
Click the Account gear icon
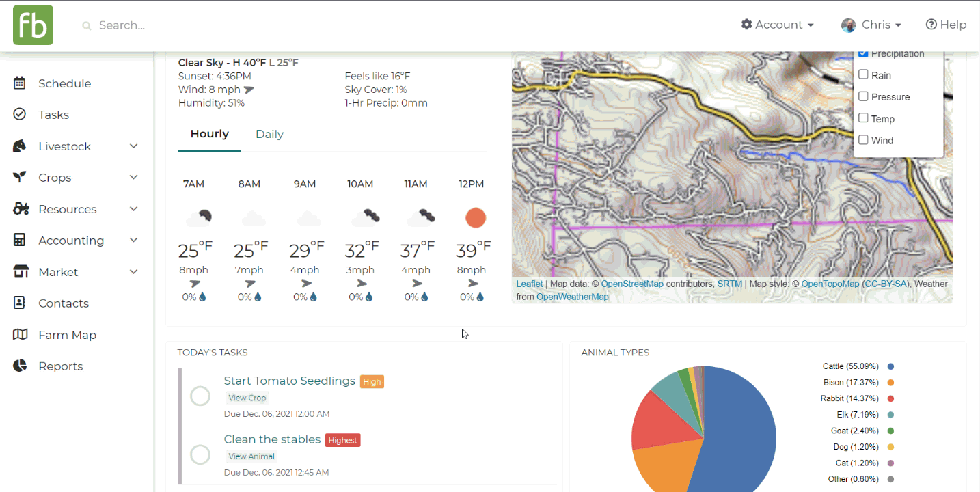747,25
